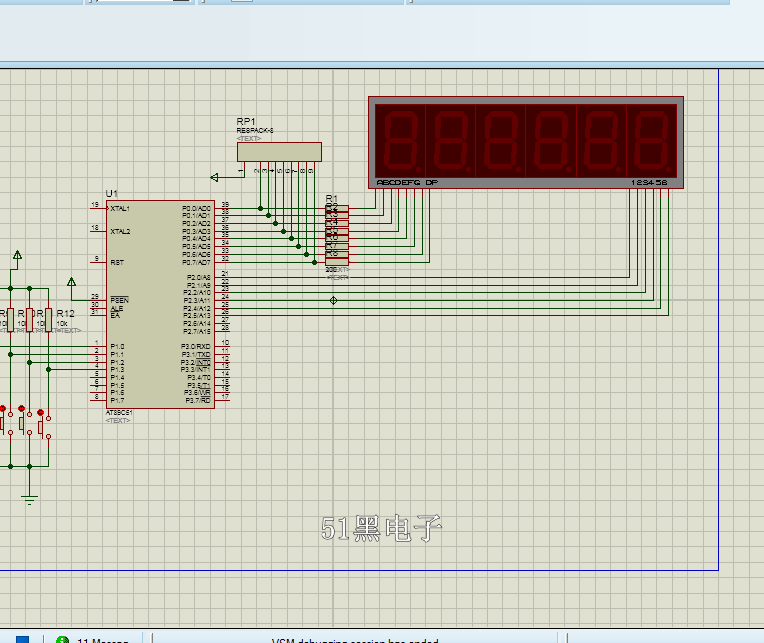
Task: Click the P2.0/A8 pin label
Action: [198, 278]
